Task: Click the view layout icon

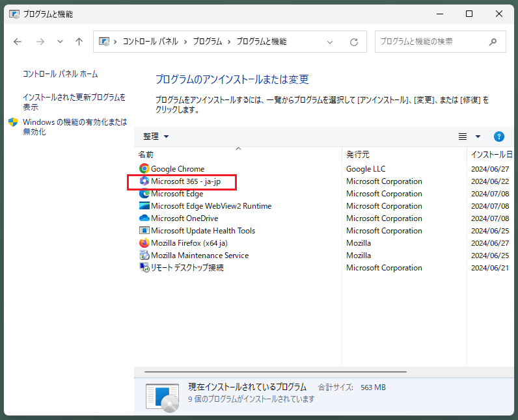Action: tap(463, 137)
